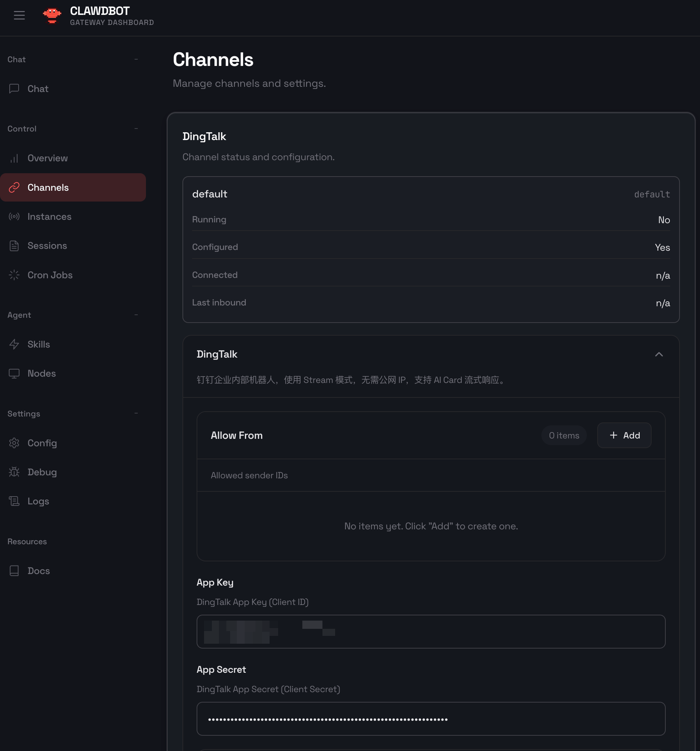Click the Channels chain-link icon
This screenshot has width=700, height=751.
pos(14,187)
